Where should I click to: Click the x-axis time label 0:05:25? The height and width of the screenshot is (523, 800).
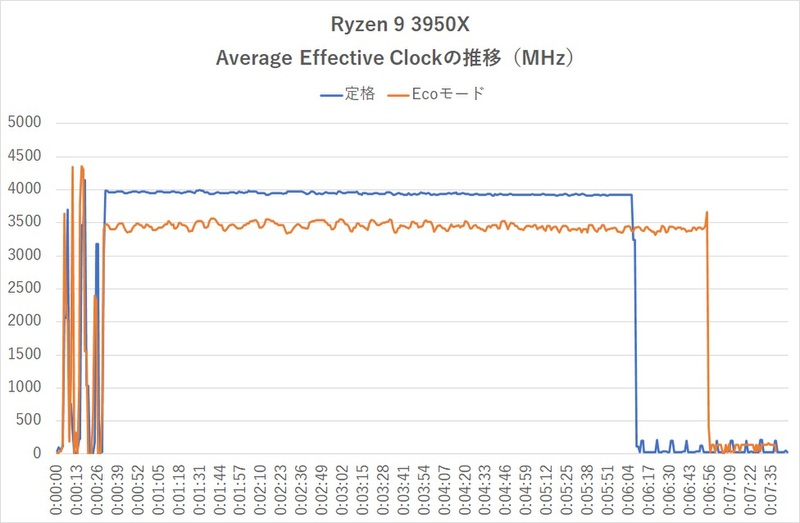click(x=566, y=490)
